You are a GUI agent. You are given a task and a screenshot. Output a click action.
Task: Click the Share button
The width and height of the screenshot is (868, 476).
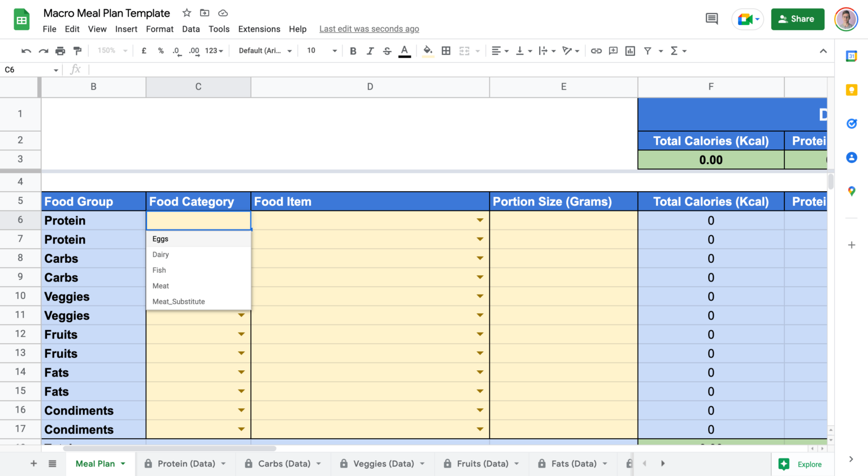[x=797, y=19]
